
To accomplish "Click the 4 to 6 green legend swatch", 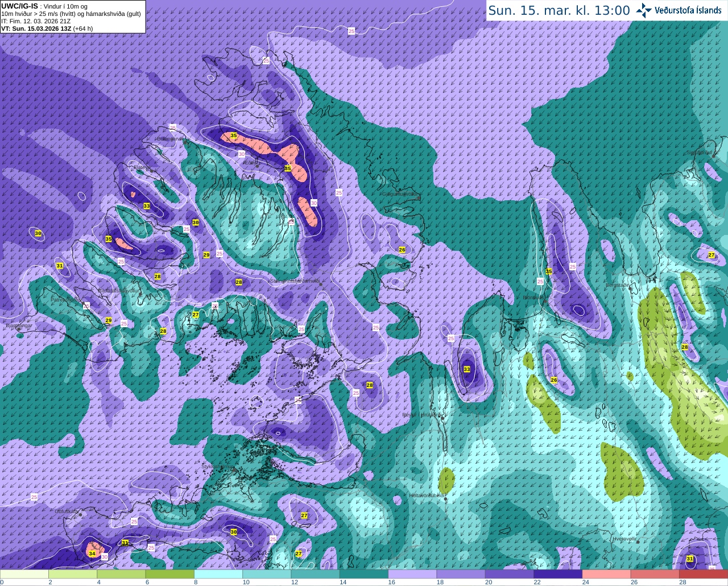I will [122, 573].
